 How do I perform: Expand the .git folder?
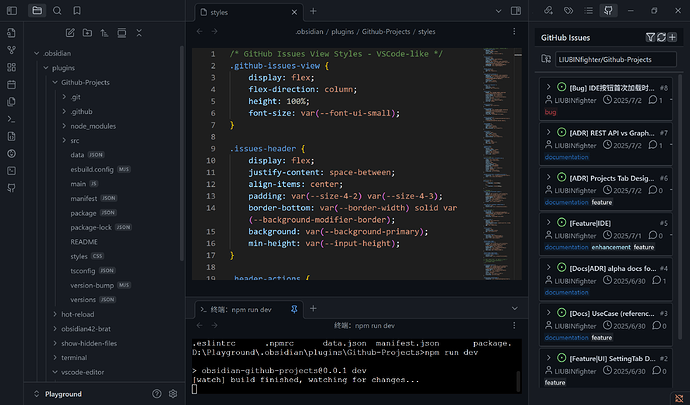pos(64,97)
